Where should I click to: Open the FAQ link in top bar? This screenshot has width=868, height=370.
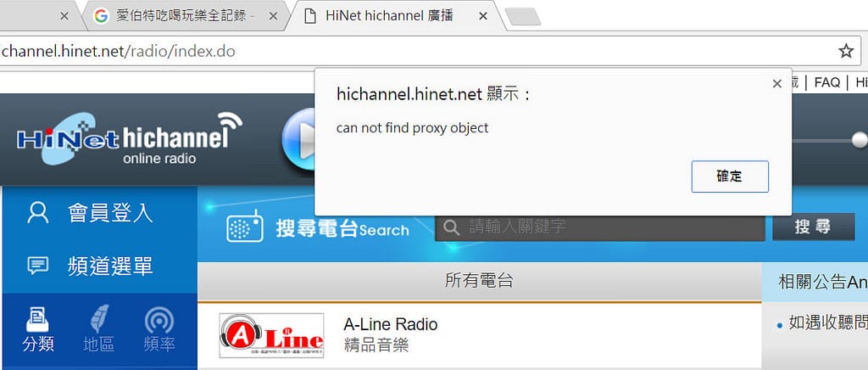827,82
